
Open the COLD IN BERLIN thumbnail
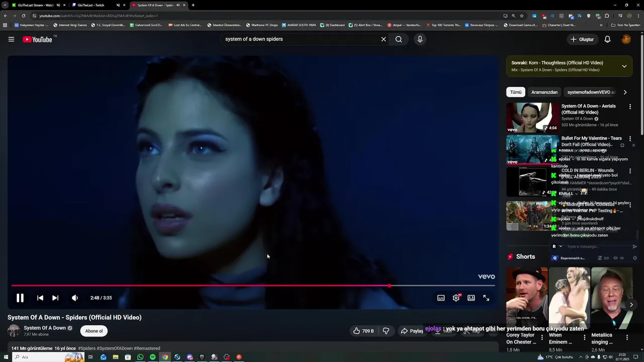[532, 182]
